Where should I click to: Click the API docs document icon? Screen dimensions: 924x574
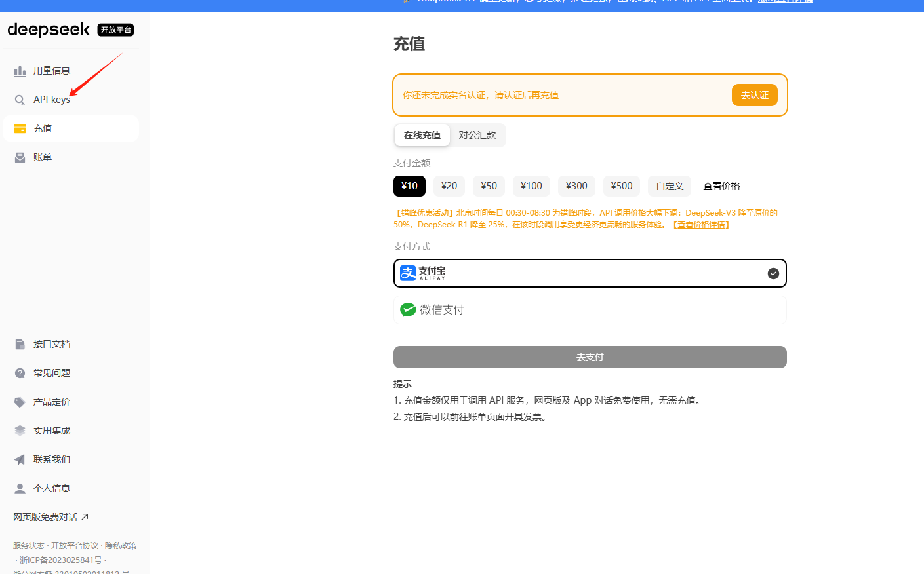[20, 344]
